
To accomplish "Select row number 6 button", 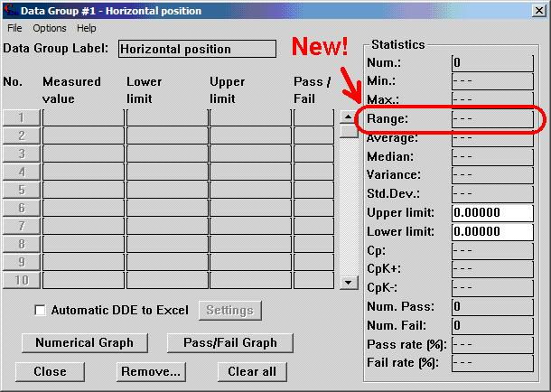I will (x=22, y=208).
